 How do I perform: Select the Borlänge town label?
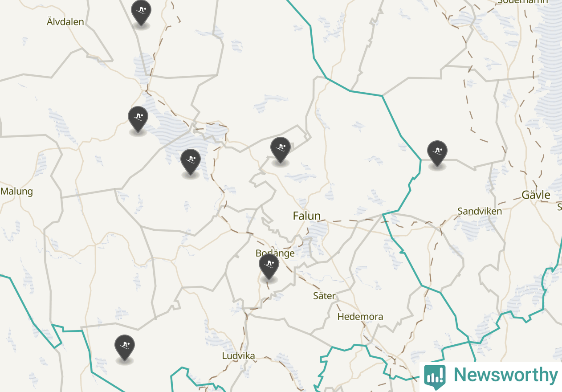(x=275, y=253)
